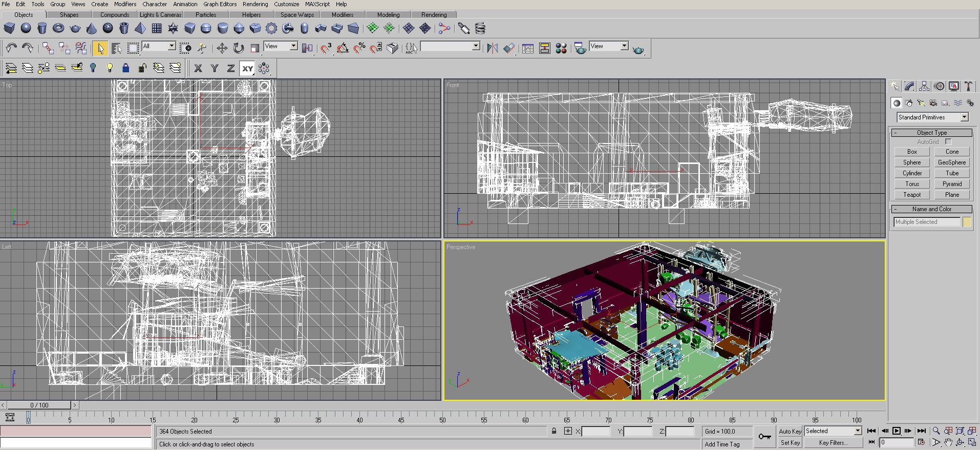Click the Teapot primitive icon on shelf
The height and width of the screenshot is (450, 980).
click(x=75, y=28)
